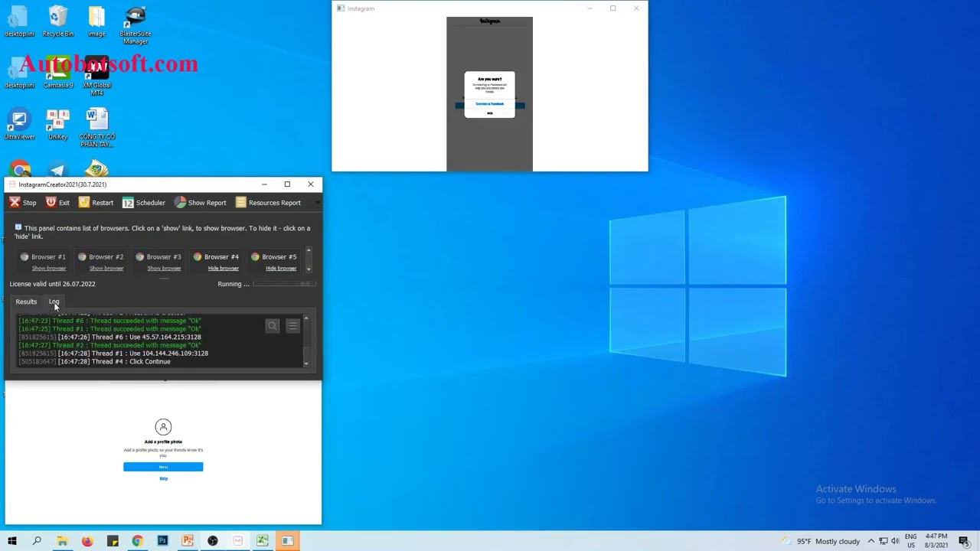Screen dimensions: 980x551
Task: Open the volume control in system tray
Action: [x=895, y=541]
